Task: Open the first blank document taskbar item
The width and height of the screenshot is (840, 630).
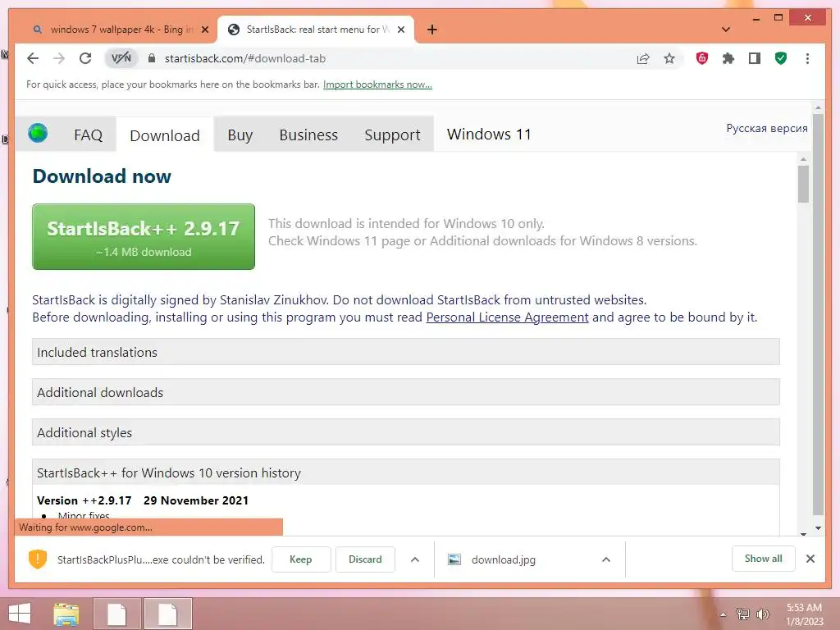Action: click(116, 614)
